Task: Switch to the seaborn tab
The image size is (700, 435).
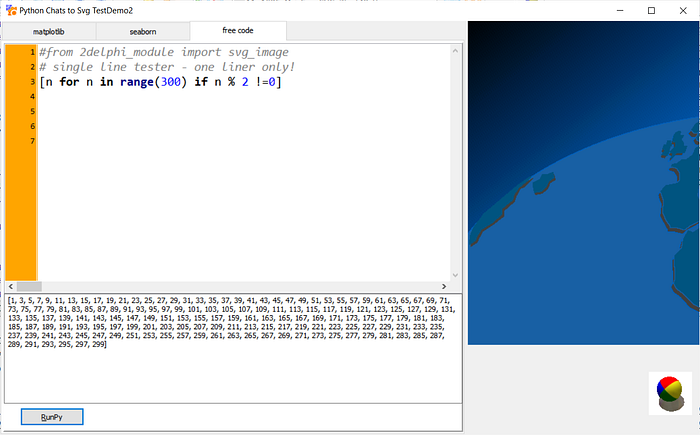Action: (x=143, y=32)
